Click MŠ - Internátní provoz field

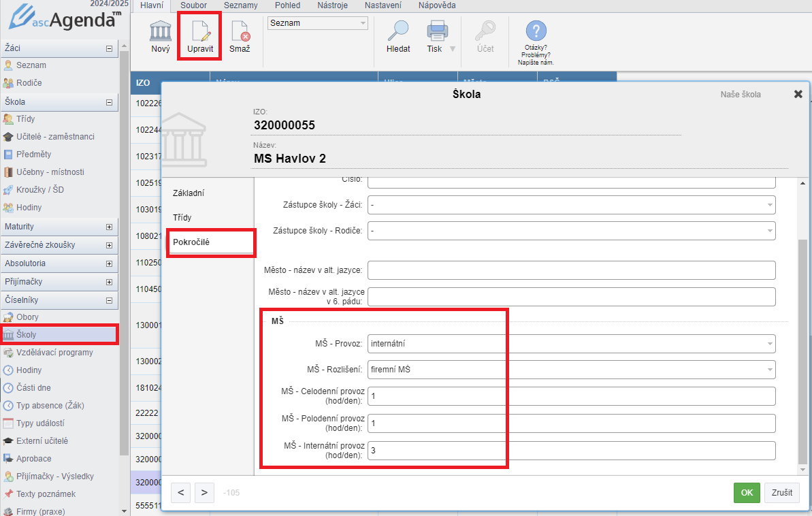(x=571, y=450)
